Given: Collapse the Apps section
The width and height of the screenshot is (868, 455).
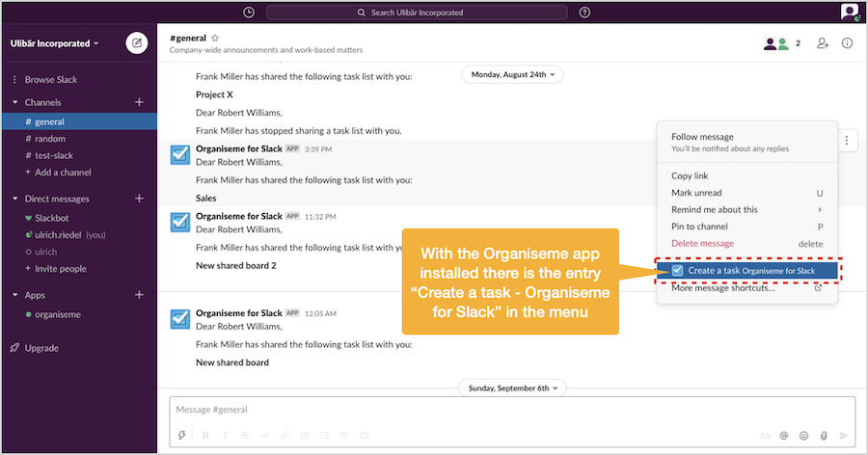Looking at the screenshot, I should pyautogui.click(x=14, y=294).
